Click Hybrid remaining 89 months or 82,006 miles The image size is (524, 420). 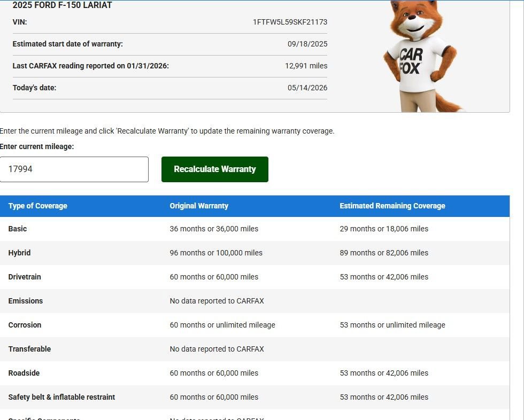click(384, 253)
